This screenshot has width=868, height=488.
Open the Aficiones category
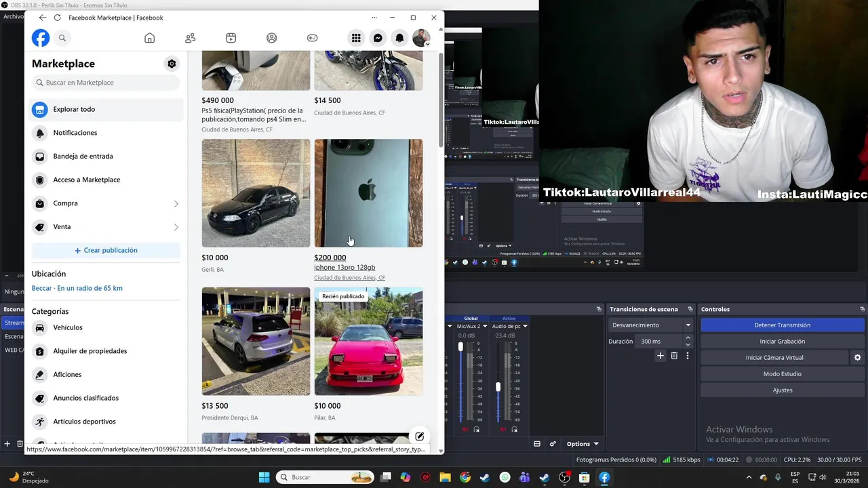106,374
